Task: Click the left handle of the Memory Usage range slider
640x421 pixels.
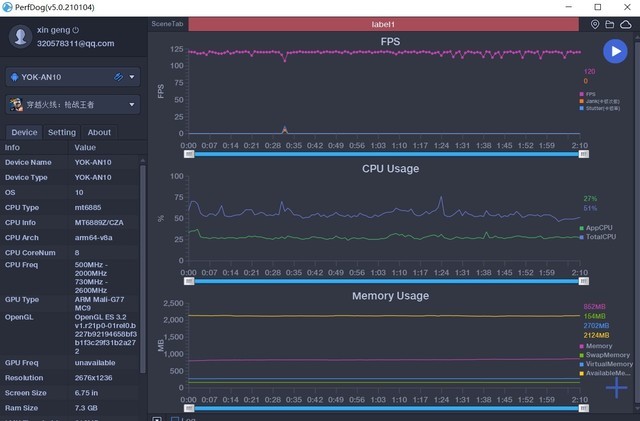Action: pyautogui.click(x=189, y=408)
